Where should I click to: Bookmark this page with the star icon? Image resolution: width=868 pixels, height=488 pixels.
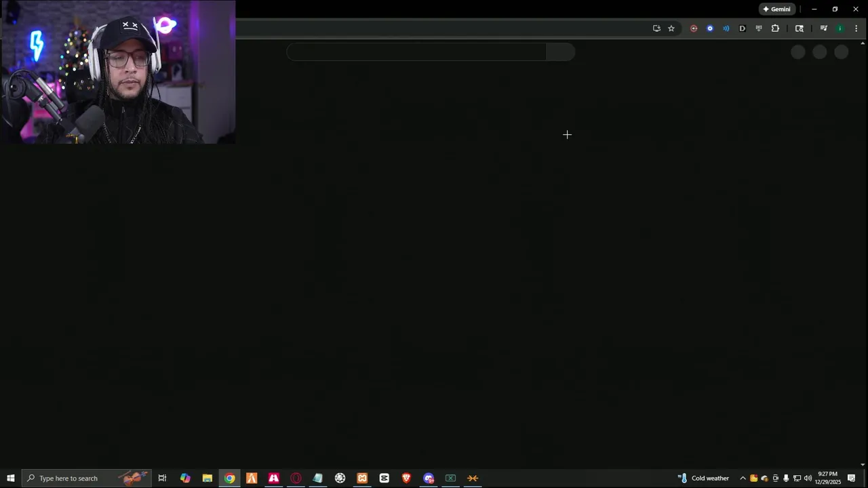[671, 28]
